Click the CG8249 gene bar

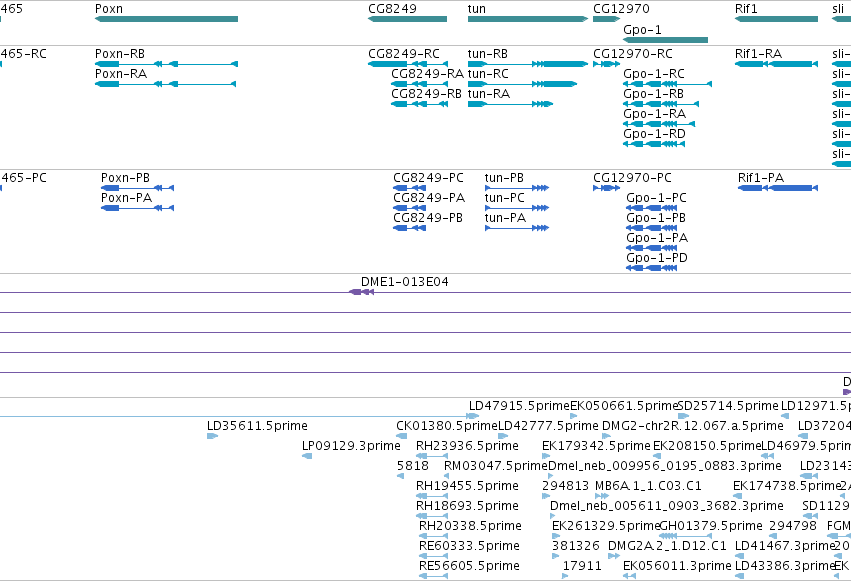[408, 19]
